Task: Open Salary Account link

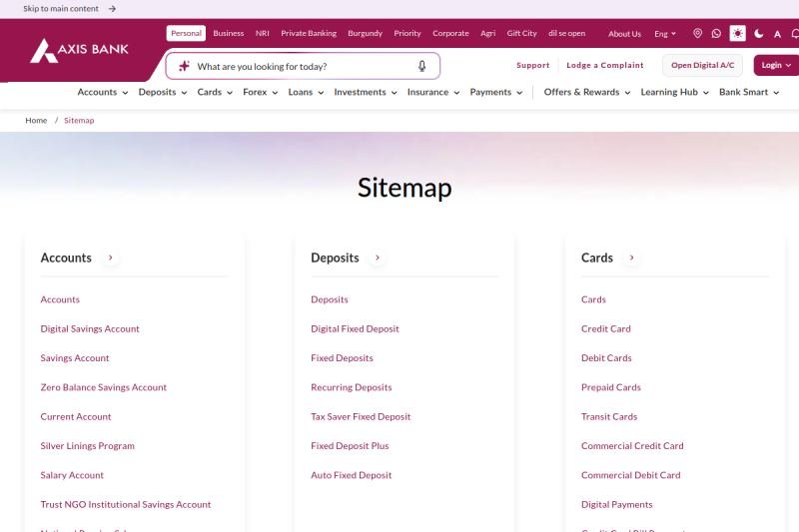Action: 72,475
